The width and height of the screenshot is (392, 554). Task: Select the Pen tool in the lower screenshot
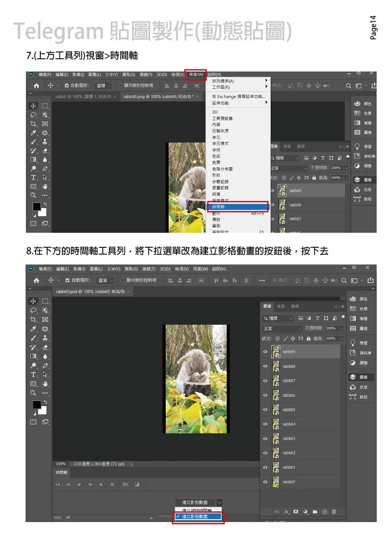45,365
